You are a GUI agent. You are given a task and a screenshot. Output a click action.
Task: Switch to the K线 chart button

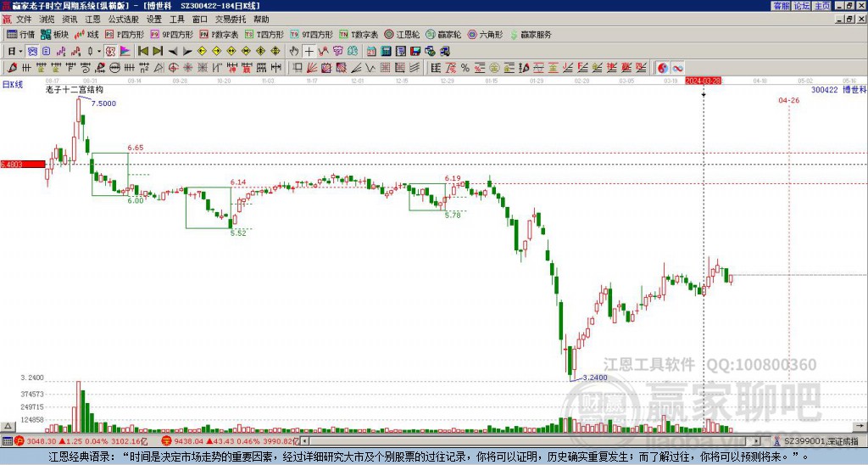click(86, 34)
